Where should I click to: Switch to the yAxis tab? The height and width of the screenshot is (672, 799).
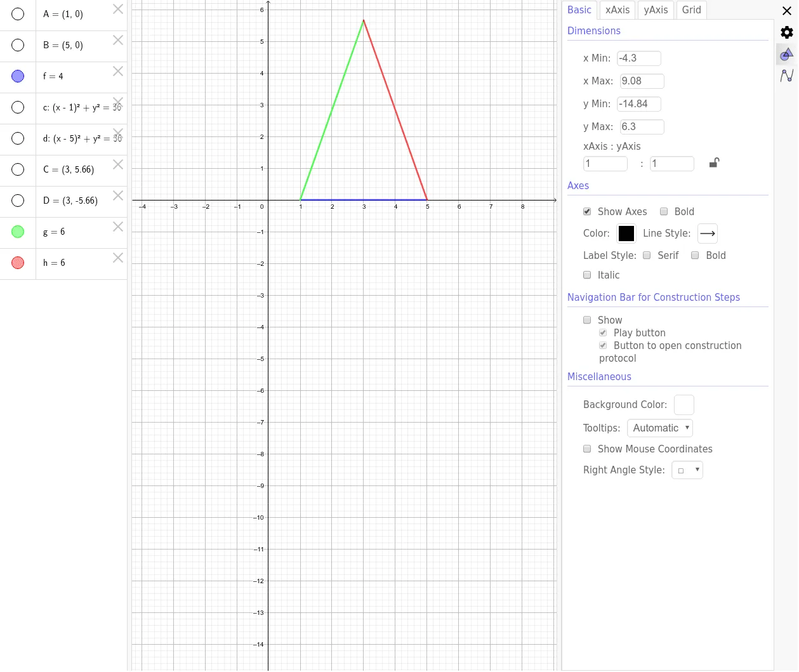click(656, 10)
